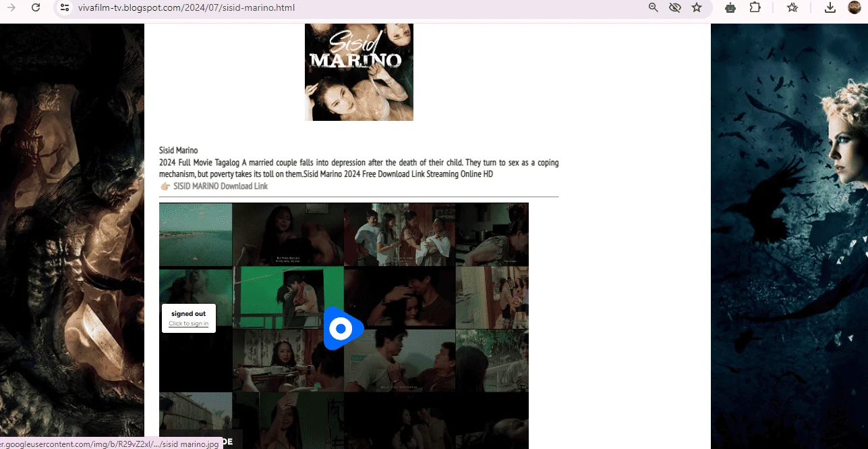This screenshot has width=868, height=449.
Task: Reload the page with the refresh icon
Action: click(x=36, y=7)
